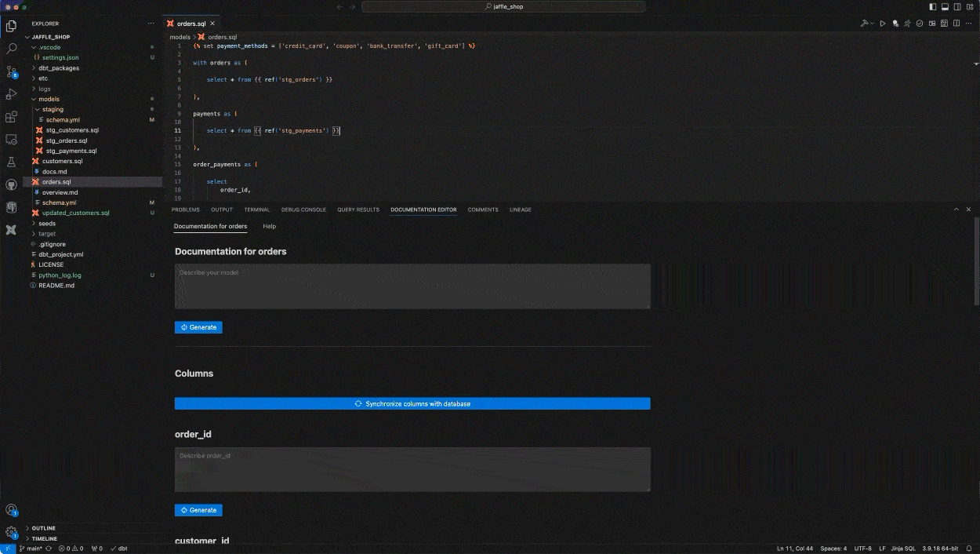Toggle the secondary side bar

[957, 6]
